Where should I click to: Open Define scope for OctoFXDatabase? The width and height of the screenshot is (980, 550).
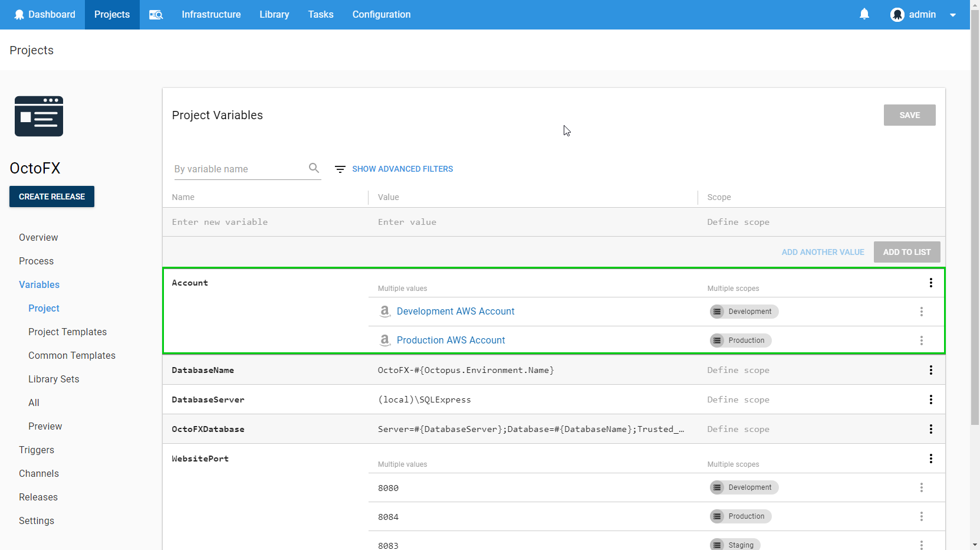coord(738,429)
